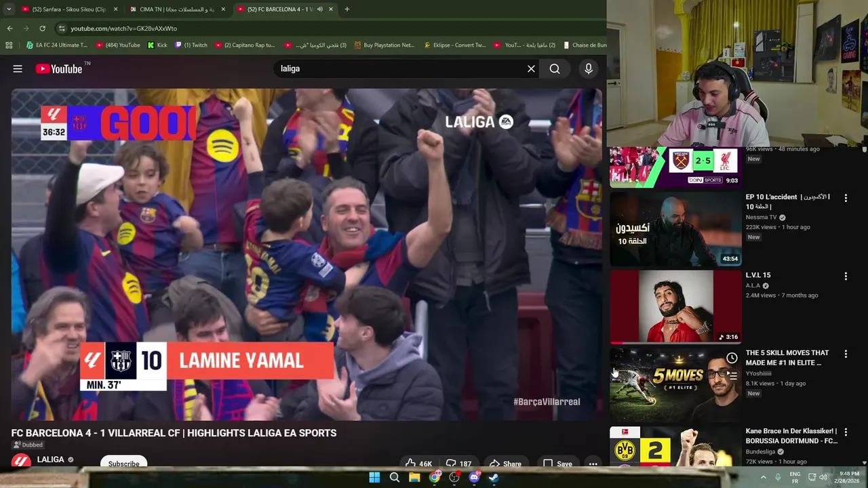Show hidden system tray icons
Viewport: 868px width, 488px height.
763,477
